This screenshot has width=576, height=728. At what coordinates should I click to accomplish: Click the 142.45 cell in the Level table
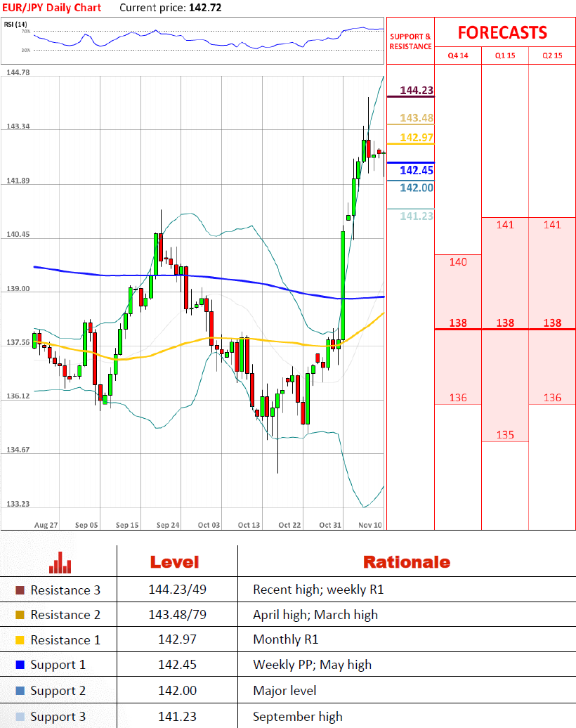(177, 664)
